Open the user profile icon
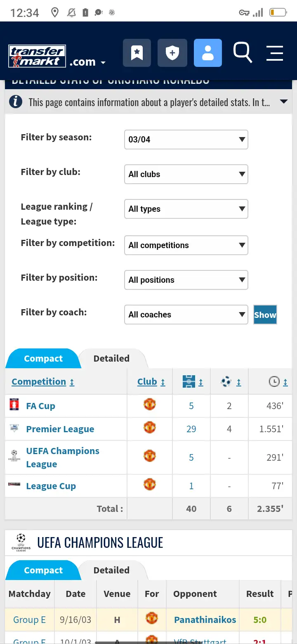This screenshot has height=644, width=297. pos(208,53)
